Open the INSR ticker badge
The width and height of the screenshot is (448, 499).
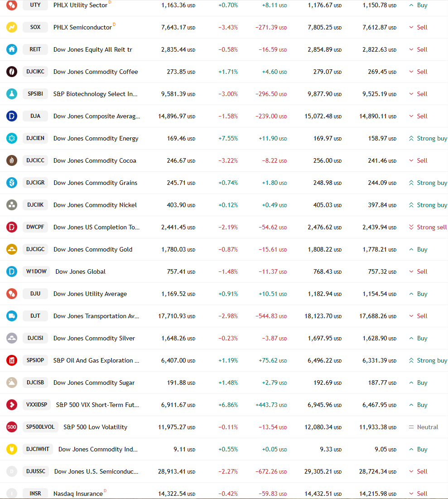[35, 494]
